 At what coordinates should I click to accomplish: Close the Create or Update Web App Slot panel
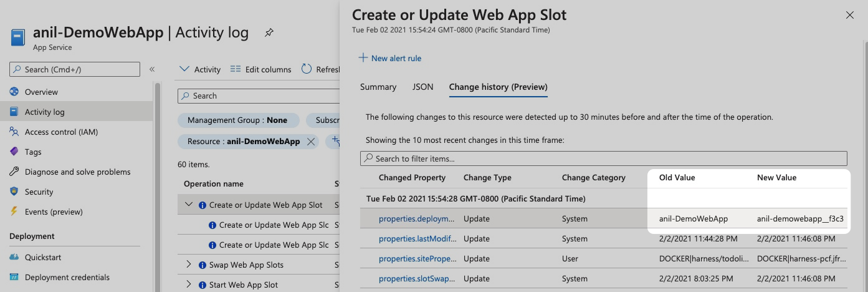[x=850, y=15]
